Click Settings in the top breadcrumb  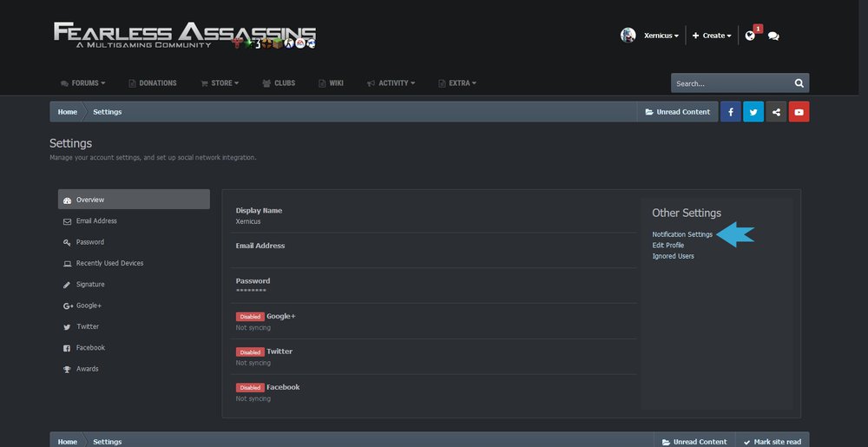(108, 112)
